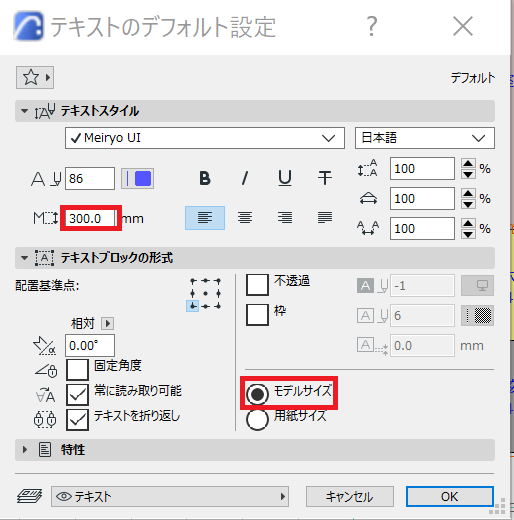Open the Meiryo UI font dropdown
514x520 pixels.
(205, 138)
